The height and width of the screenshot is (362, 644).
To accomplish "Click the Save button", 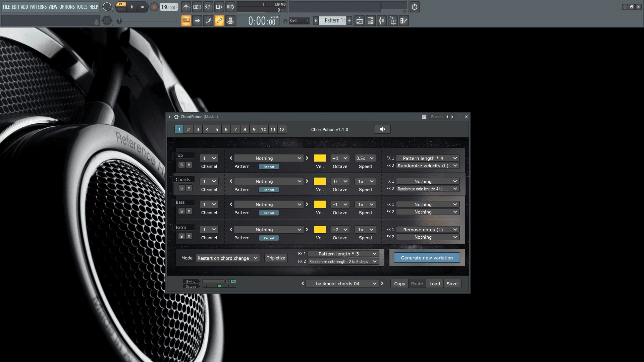I will click(452, 284).
